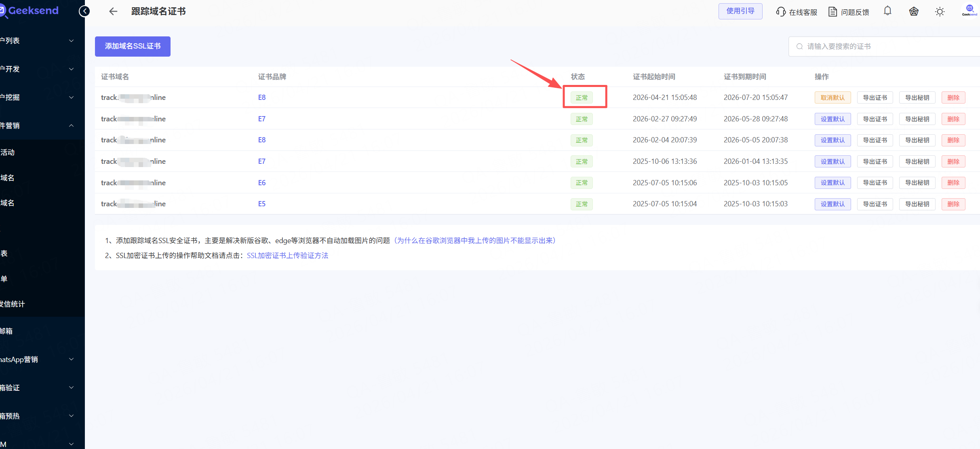Image resolution: width=980 pixels, height=449 pixels.
Task: Click the 添加域名SSL证书 button
Action: pyautogui.click(x=133, y=46)
